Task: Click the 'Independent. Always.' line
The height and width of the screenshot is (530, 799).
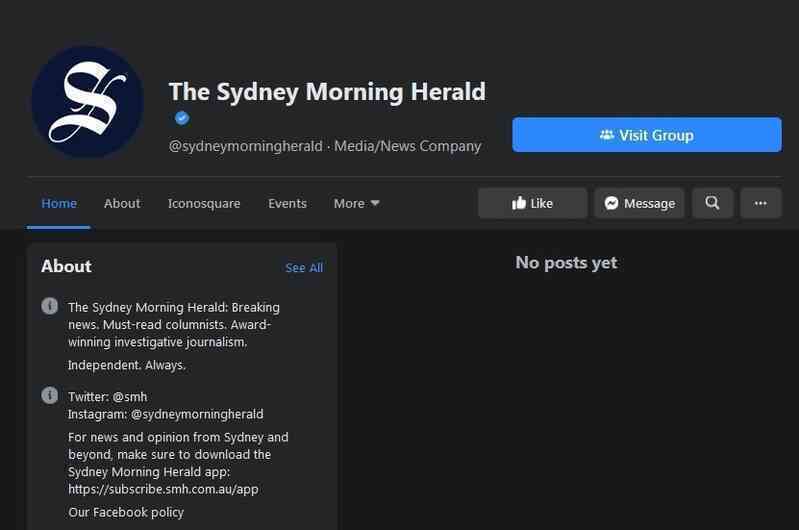Action: 127,365
